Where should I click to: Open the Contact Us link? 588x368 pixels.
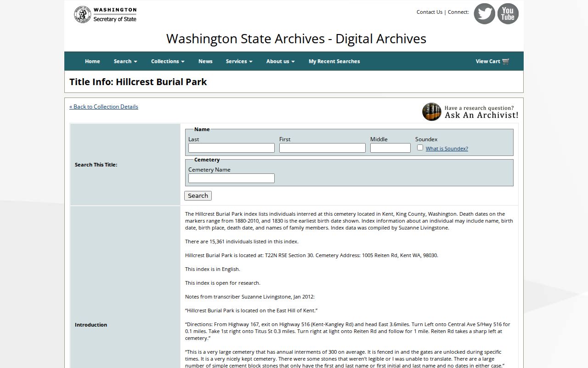pos(430,12)
